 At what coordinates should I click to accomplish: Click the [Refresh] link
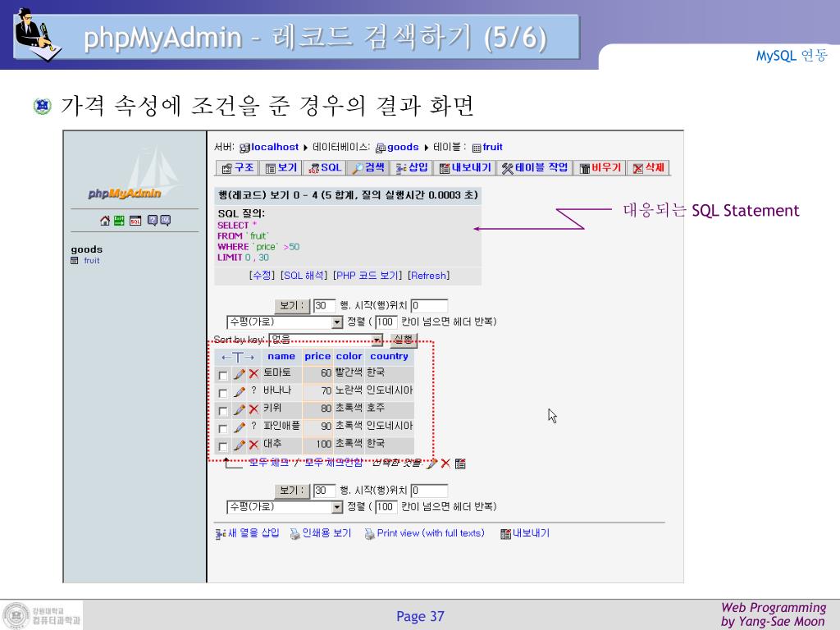(428, 276)
